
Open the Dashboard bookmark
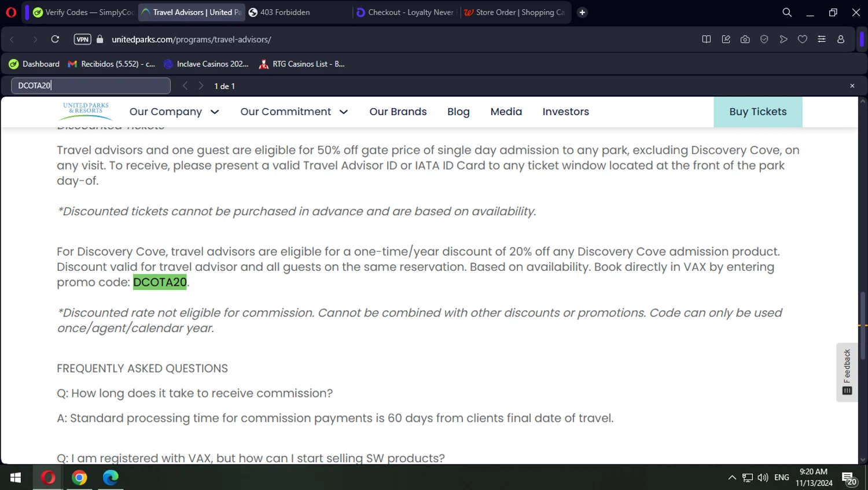34,64
